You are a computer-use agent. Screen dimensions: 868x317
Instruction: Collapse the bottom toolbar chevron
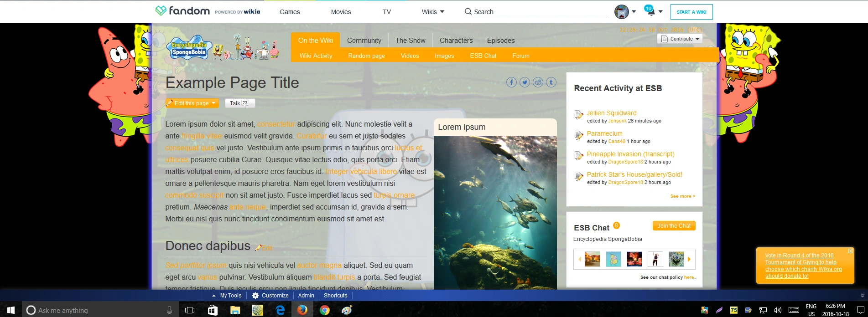pos(862,296)
